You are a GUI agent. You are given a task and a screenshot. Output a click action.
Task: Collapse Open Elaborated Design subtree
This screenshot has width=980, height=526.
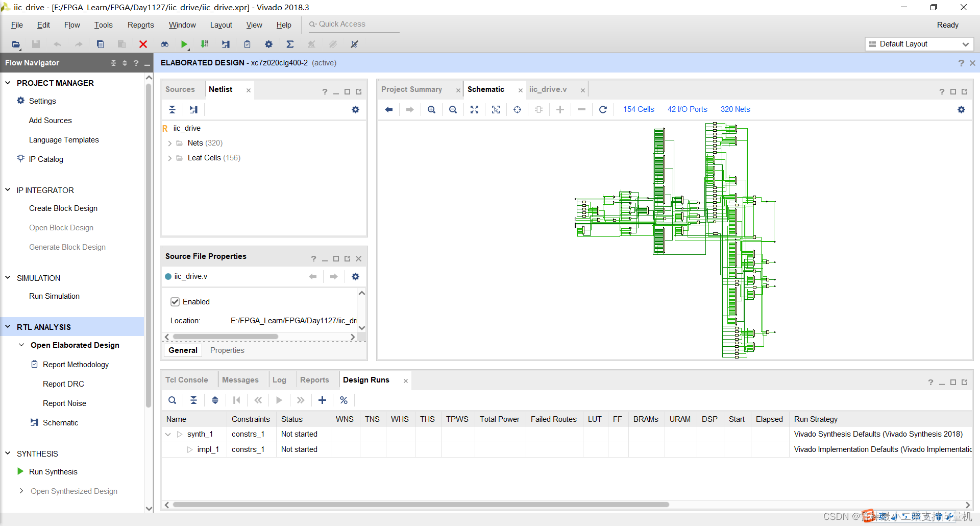tap(21, 345)
